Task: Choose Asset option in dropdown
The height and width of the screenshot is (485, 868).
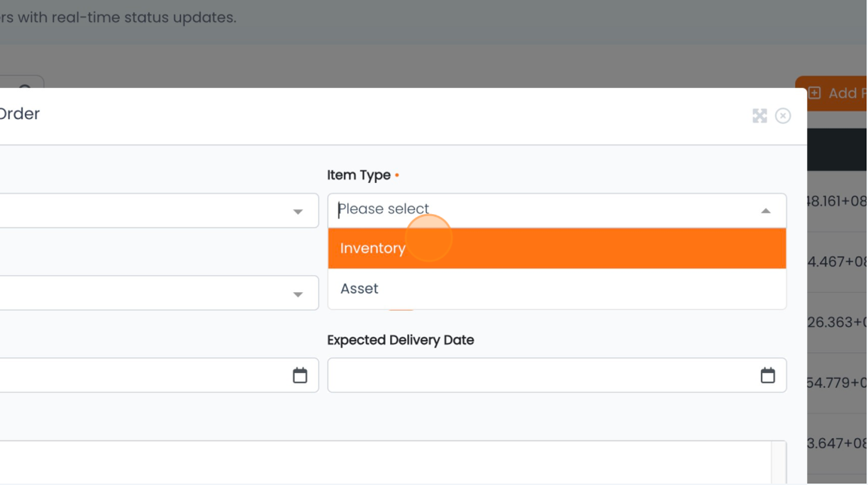Action: (x=557, y=289)
